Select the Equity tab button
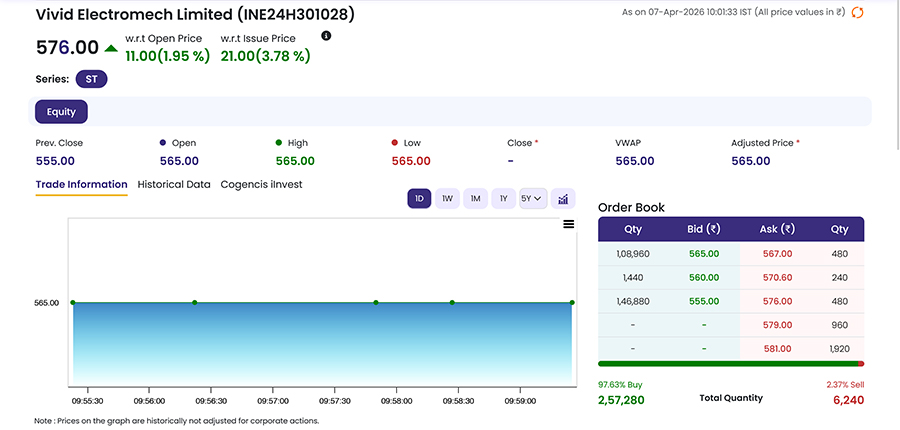 (61, 112)
